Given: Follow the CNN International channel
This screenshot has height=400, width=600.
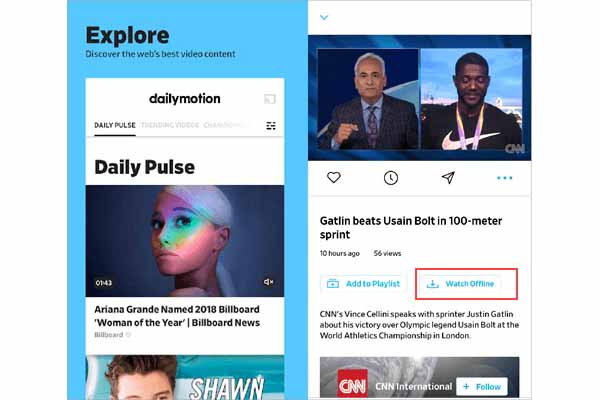Looking at the screenshot, I should click(x=482, y=387).
